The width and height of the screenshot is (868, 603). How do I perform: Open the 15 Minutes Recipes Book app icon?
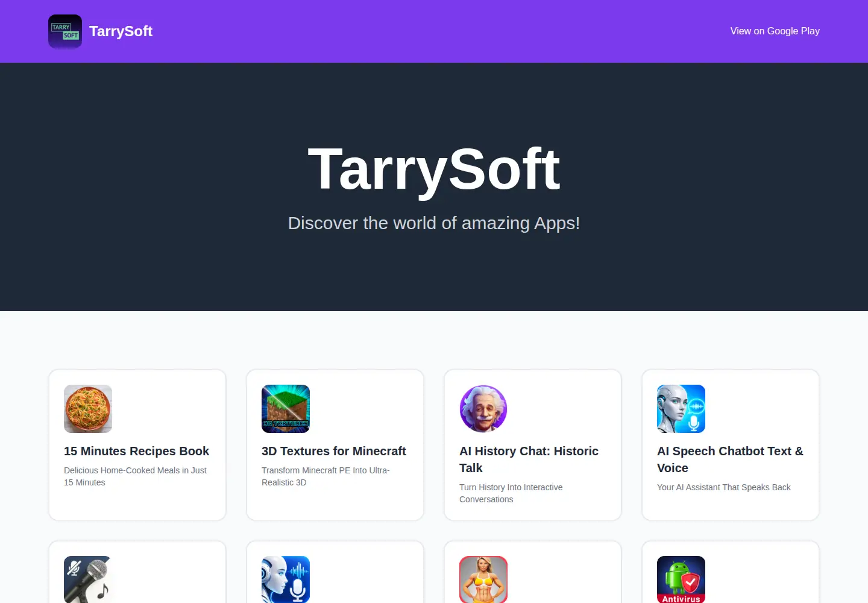tap(88, 409)
